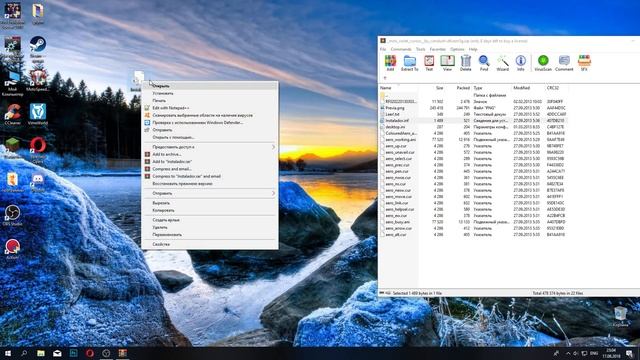Choose 'Открыть' in the context menu

point(210,86)
